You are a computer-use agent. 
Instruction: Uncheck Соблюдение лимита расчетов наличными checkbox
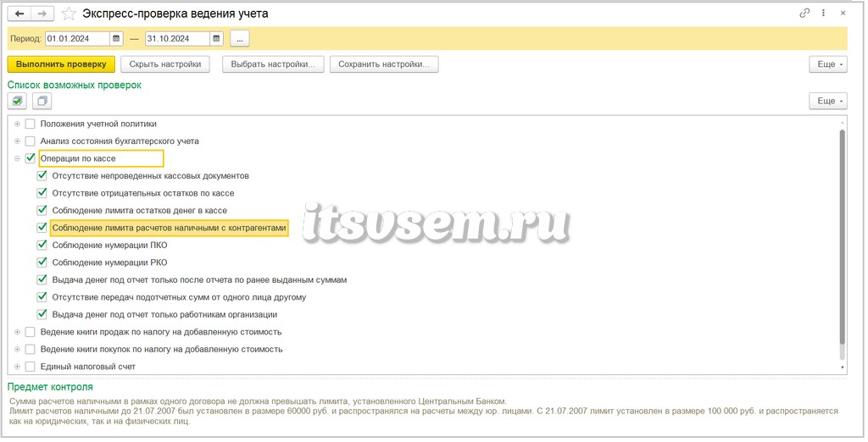[x=42, y=228]
